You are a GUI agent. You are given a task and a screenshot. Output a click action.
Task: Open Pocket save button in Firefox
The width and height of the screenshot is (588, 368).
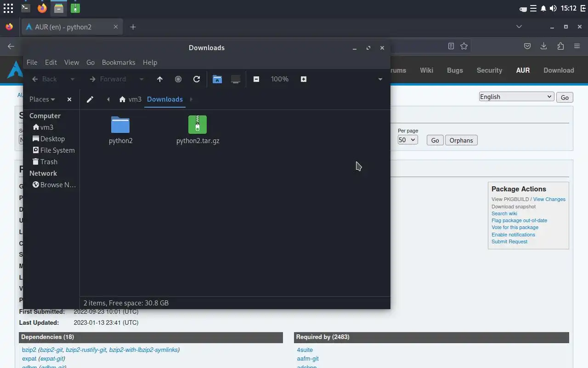[527, 46]
